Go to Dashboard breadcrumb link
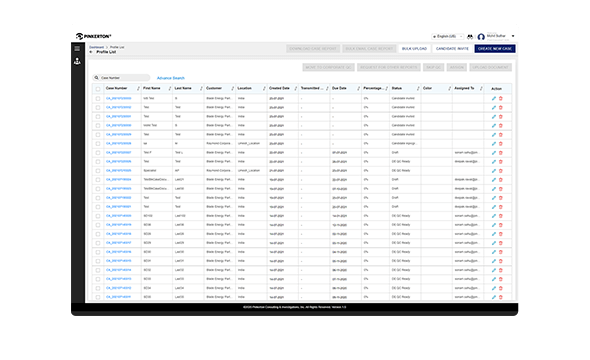590x360 pixels. [x=96, y=47]
